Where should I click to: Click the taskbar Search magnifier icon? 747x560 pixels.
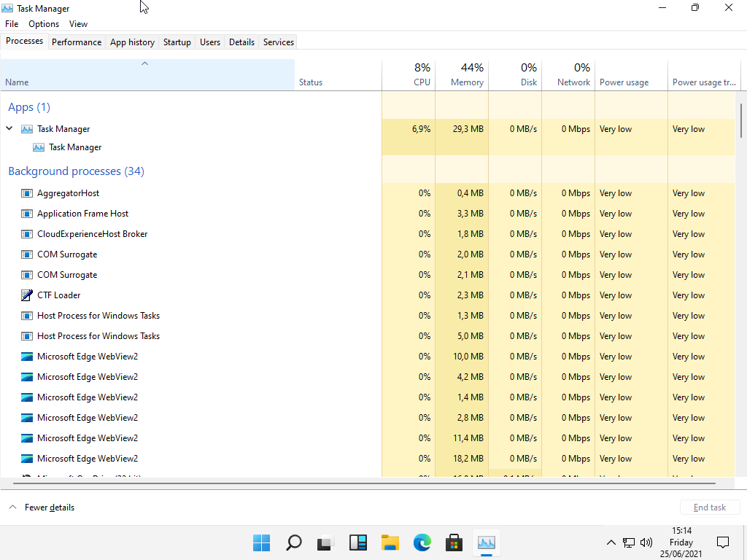pos(293,542)
